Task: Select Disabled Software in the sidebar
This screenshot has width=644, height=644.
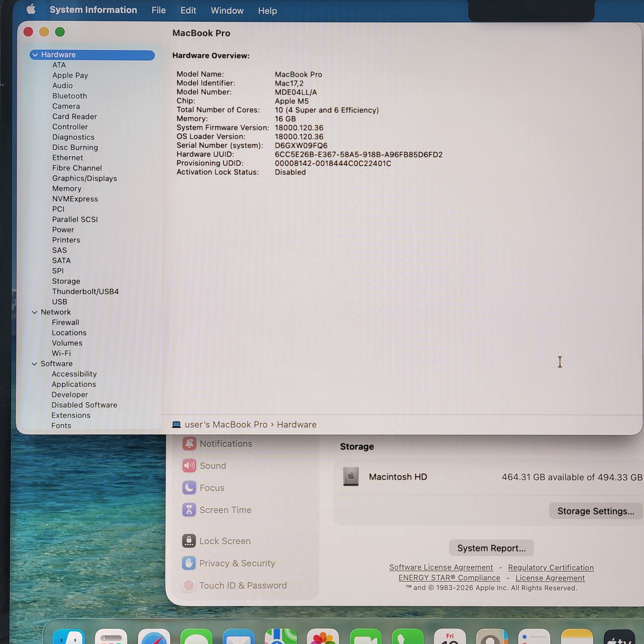Action: [x=84, y=405]
